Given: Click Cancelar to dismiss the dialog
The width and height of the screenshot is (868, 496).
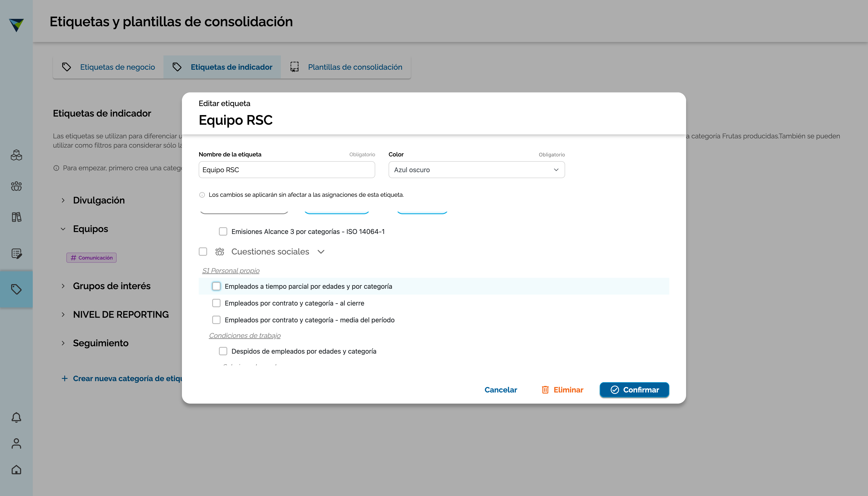Looking at the screenshot, I should [501, 390].
